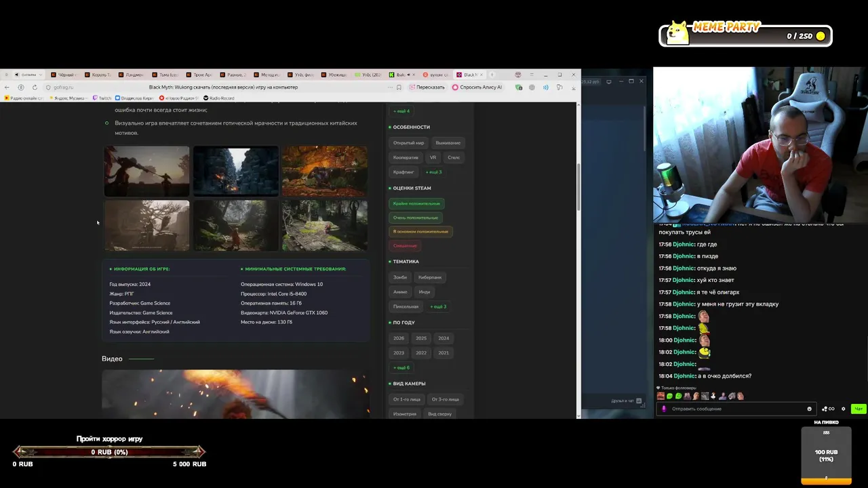This screenshot has height=488, width=868.
Task: Filter by Крайне положительные Steam rating
Action: 416,203
